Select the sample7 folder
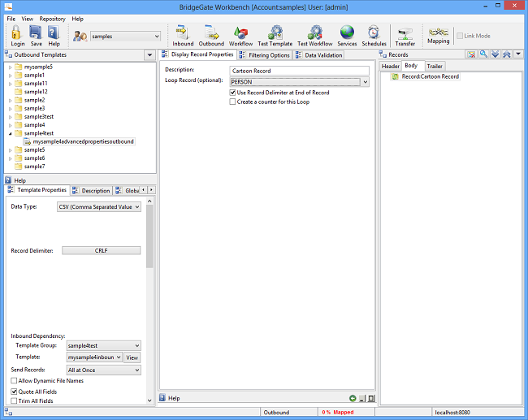Image resolution: width=528 pixels, height=420 pixels. click(x=34, y=167)
